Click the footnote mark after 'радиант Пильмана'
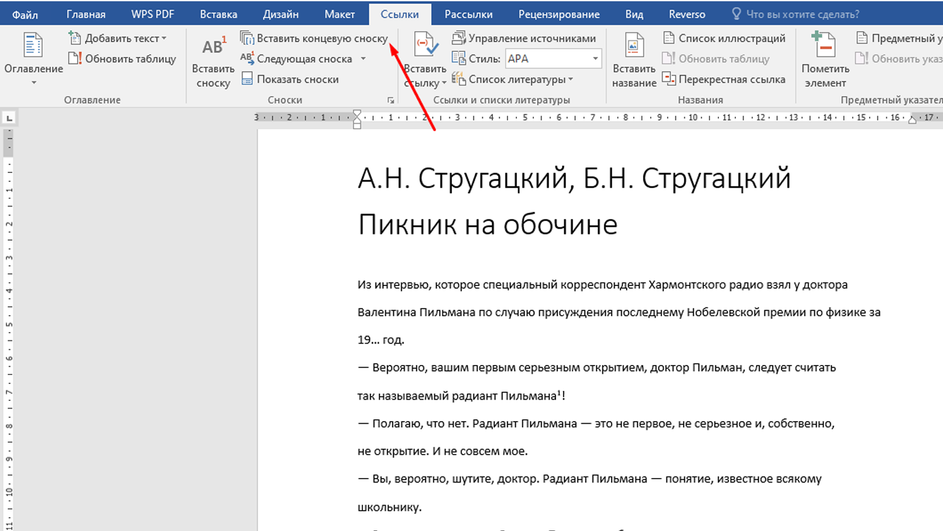Viewport: 943px width, 531px height. (559, 393)
